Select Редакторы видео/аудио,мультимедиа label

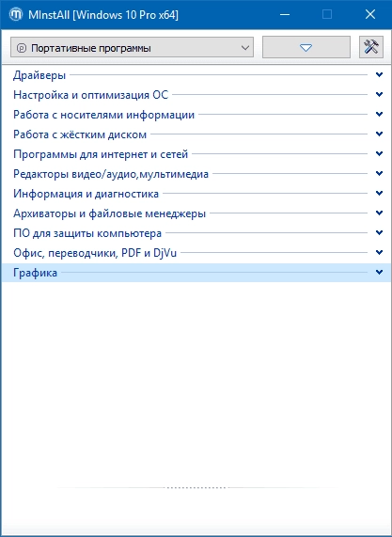click(x=111, y=174)
